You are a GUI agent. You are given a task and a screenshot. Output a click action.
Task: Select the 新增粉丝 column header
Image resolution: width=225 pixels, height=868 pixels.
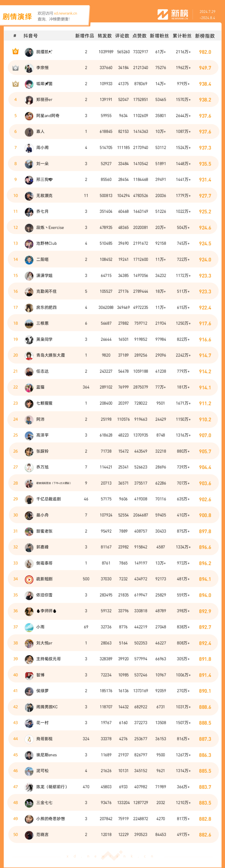point(159,36)
